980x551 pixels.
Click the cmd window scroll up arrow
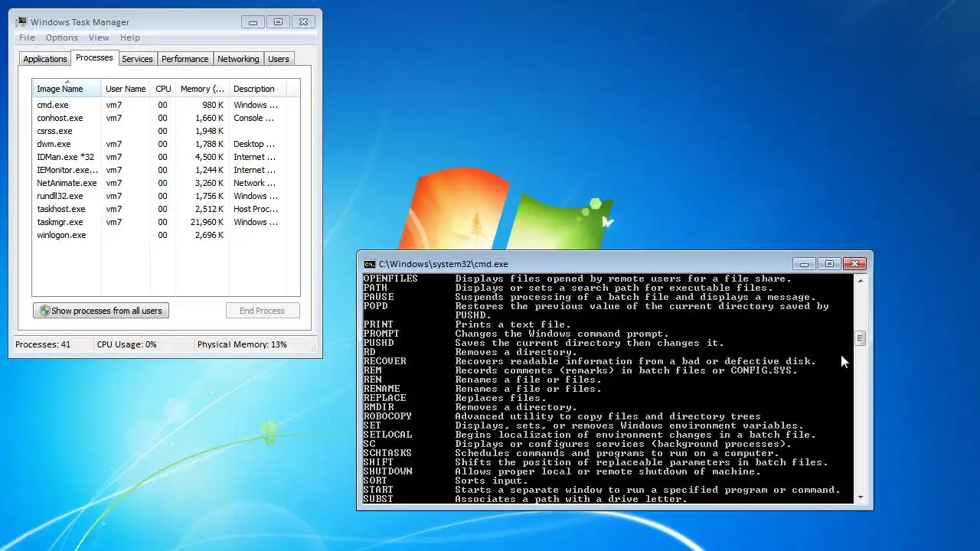[861, 281]
